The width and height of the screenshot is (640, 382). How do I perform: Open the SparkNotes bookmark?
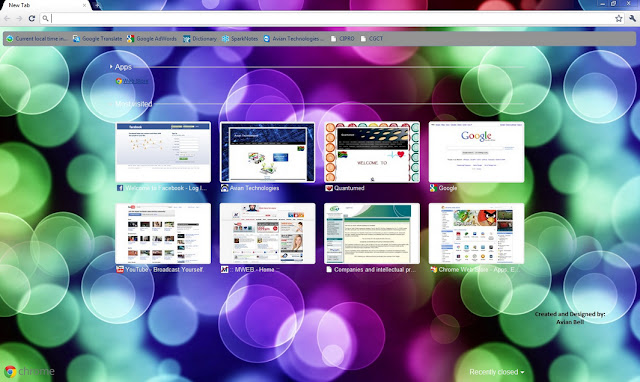[x=240, y=39]
